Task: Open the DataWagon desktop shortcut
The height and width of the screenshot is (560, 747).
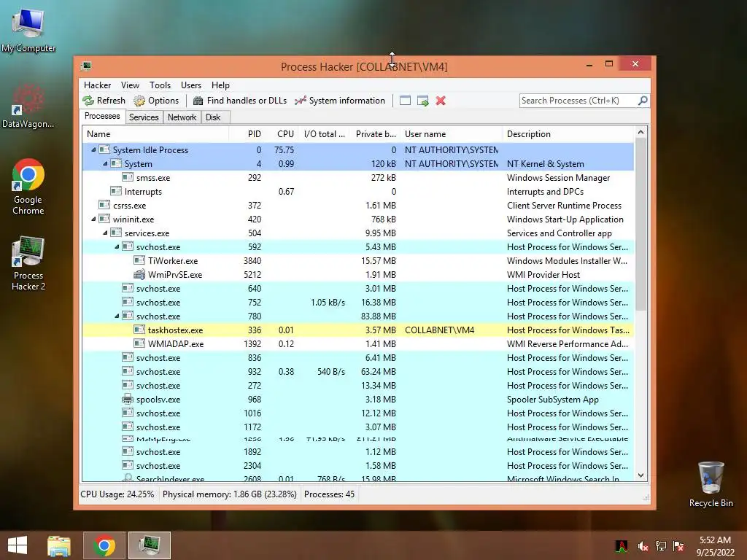Action: (x=28, y=106)
